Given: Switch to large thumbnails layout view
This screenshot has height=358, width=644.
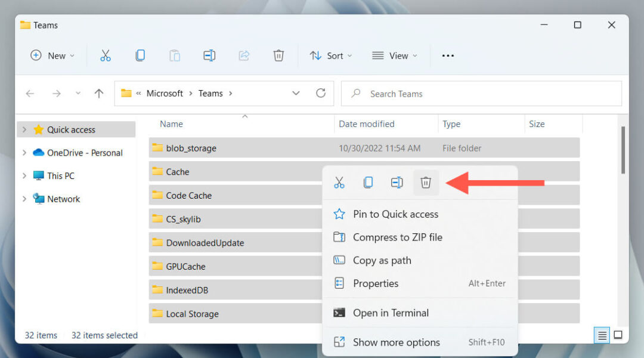Looking at the screenshot, I should click(618, 335).
